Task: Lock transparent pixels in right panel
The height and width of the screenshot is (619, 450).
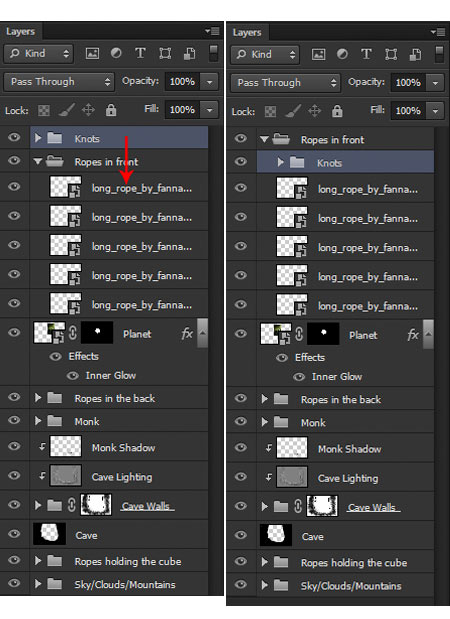Action: click(x=270, y=111)
